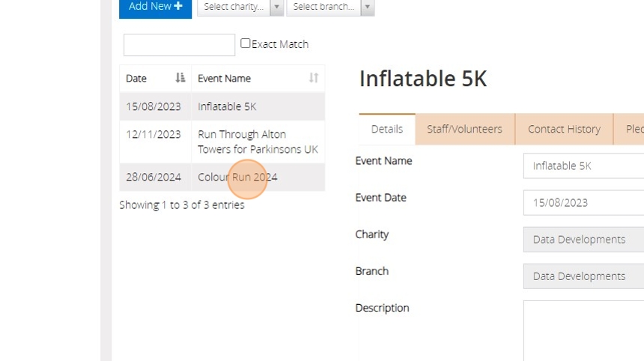Select the 15/08/2023 date cell
The width and height of the screenshot is (644, 361).
pyautogui.click(x=154, y=106)
